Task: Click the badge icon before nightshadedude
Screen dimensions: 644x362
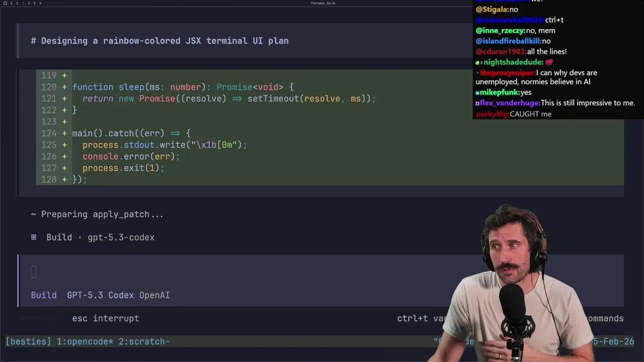Action: click(478, 62)
